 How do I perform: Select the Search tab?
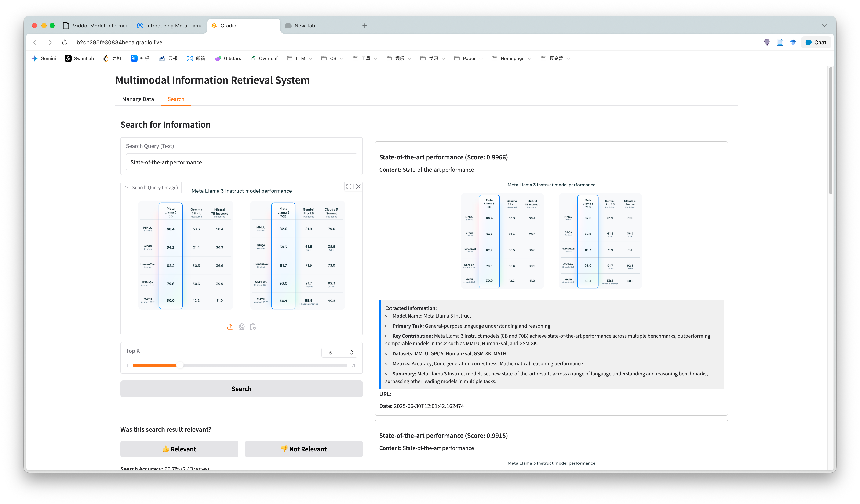[176, 99]
